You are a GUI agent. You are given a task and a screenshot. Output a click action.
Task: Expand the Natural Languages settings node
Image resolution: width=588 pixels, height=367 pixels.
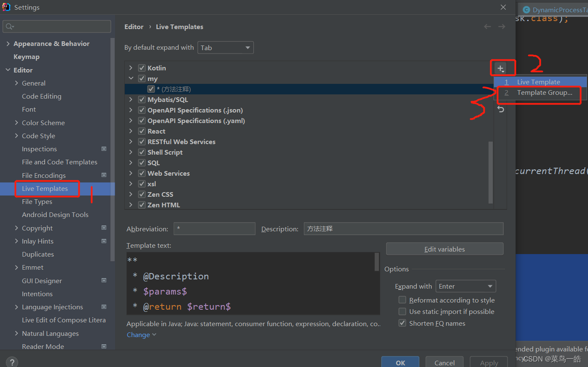pos(16,333)
